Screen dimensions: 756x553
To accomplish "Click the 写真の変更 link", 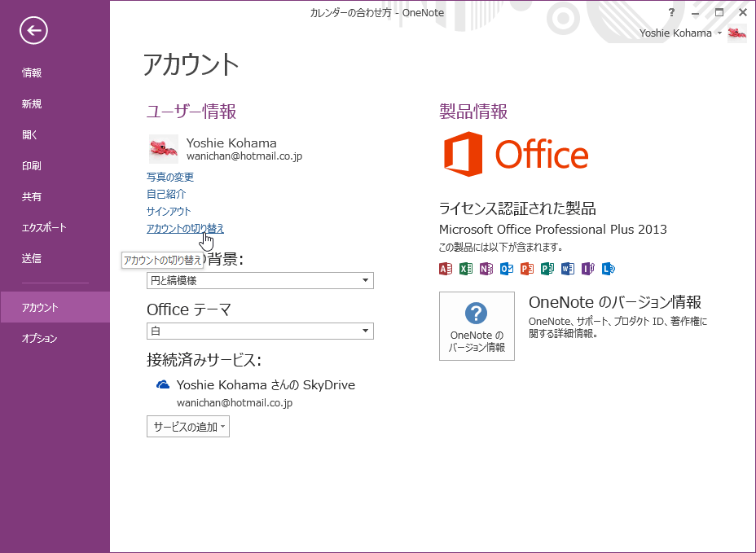I will tap(170, 177).
